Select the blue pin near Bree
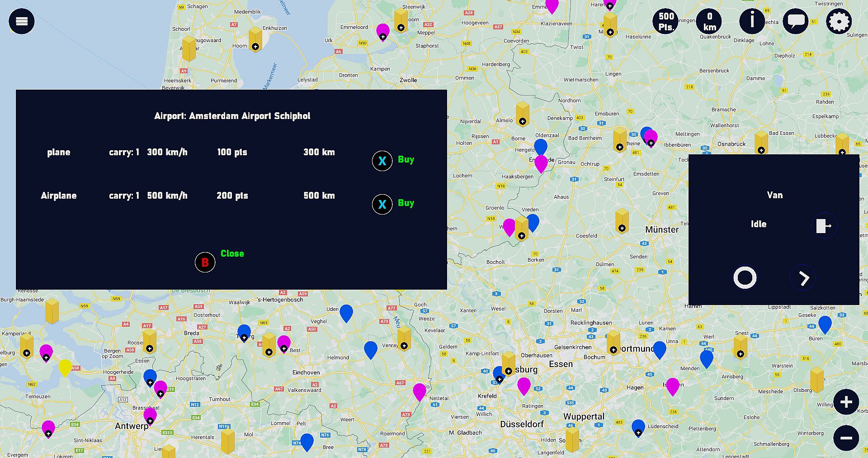This screenshot has width=868, height=458. [307, 442]
